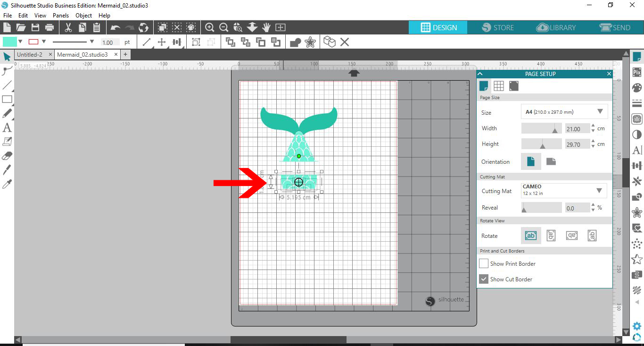The width and height of the screenshot is (644, 346).
Task: Create a new document with the New icon
Action: click(x=7, y=27)
